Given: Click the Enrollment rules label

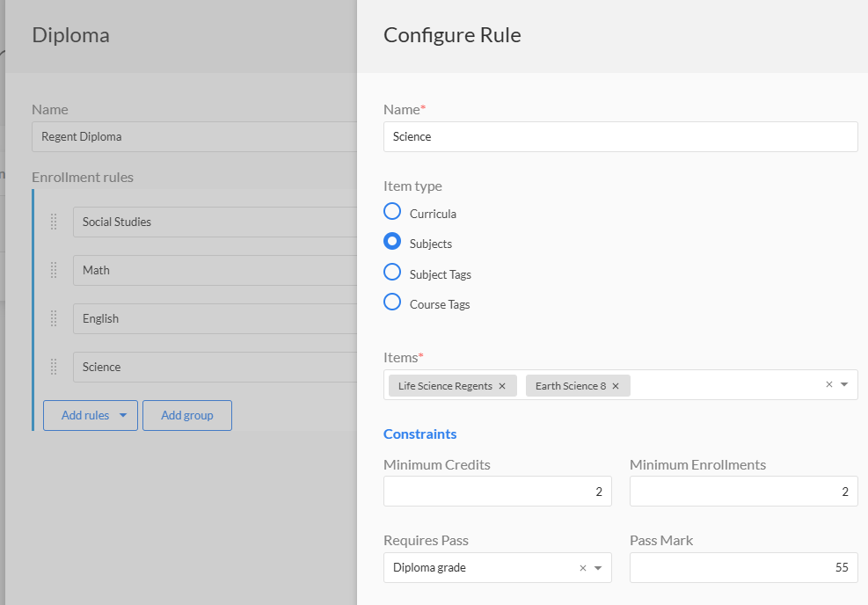Looking at the screenshot, I should [x=83, y=177].
